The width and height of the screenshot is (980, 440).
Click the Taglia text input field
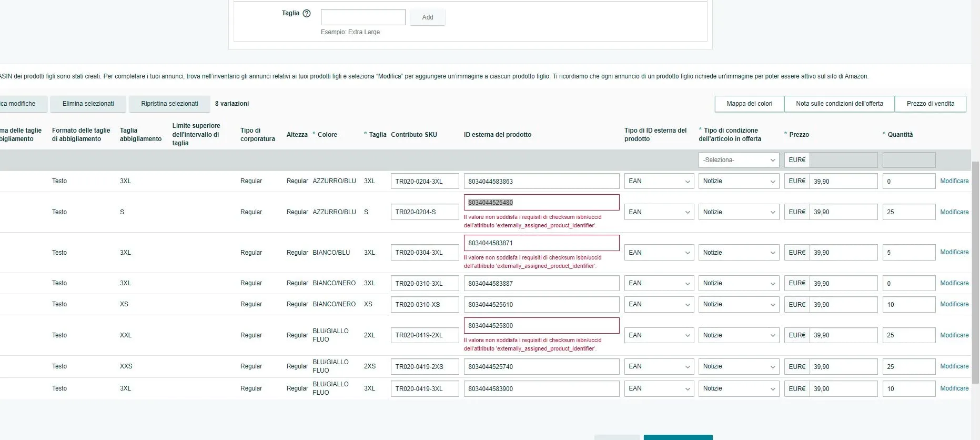pos(363,17)
